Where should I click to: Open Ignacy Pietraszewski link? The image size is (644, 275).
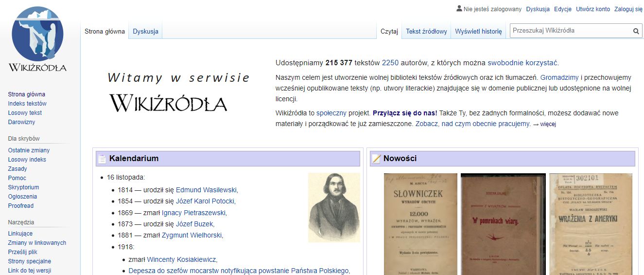coord(193,213)
